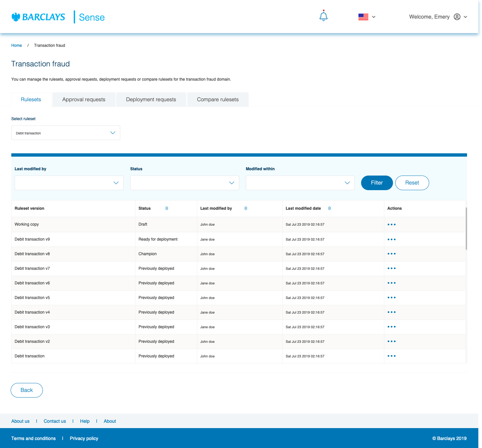Screen dimensions: 482x448
Task: Click the Transaction fraud breadcrumb text
Action: point(49,45)
